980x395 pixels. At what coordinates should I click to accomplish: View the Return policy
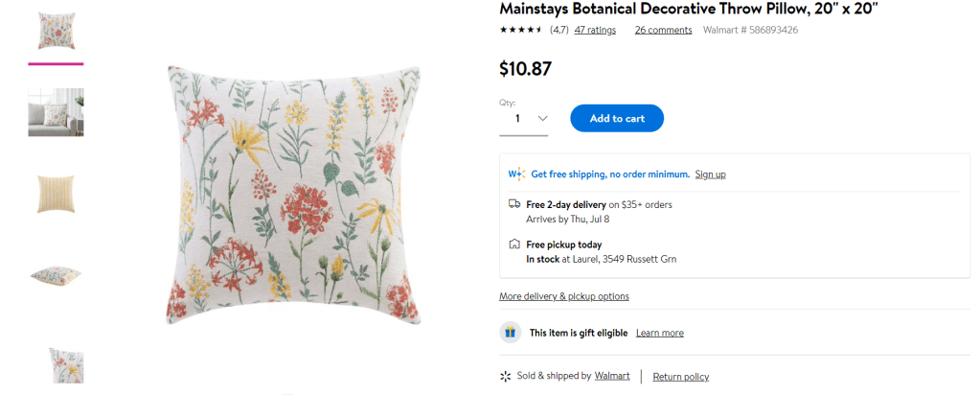680,377
